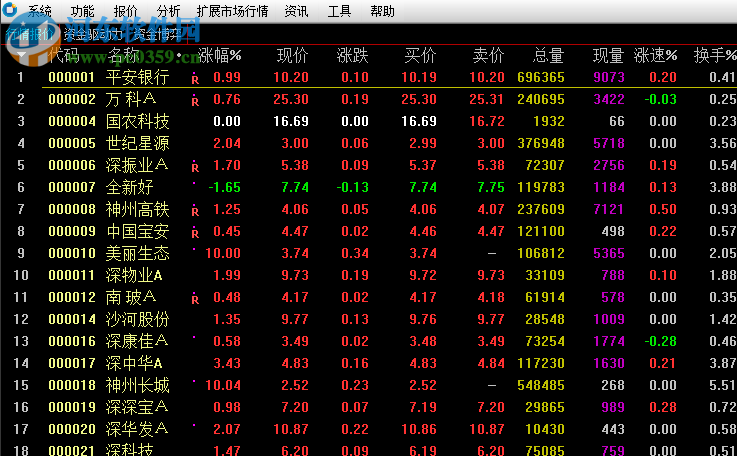Click current price 25.30 for 万 科A

(x=291, y=99)
